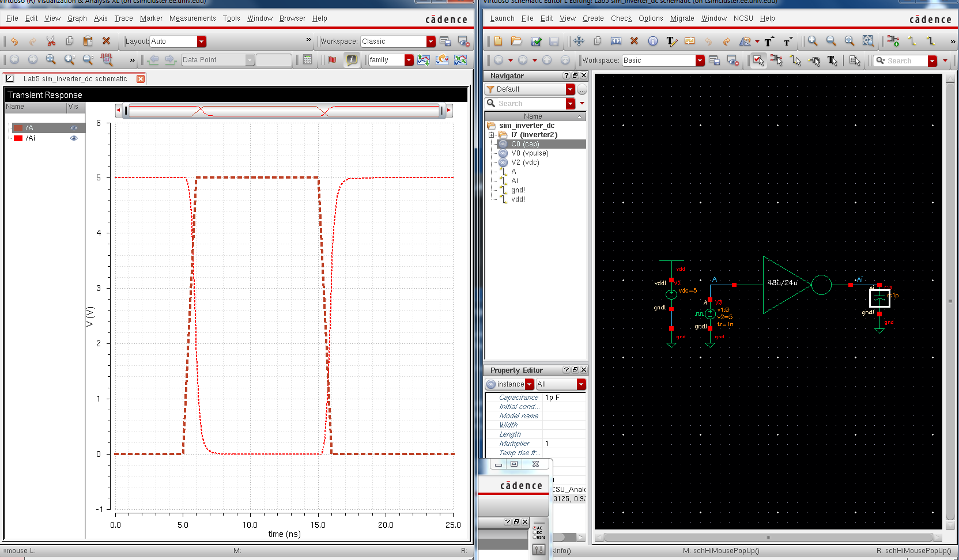Screen dimensions: 959x560
Task: Click the Create Wire narrow icon
Action: pos(912,41)
